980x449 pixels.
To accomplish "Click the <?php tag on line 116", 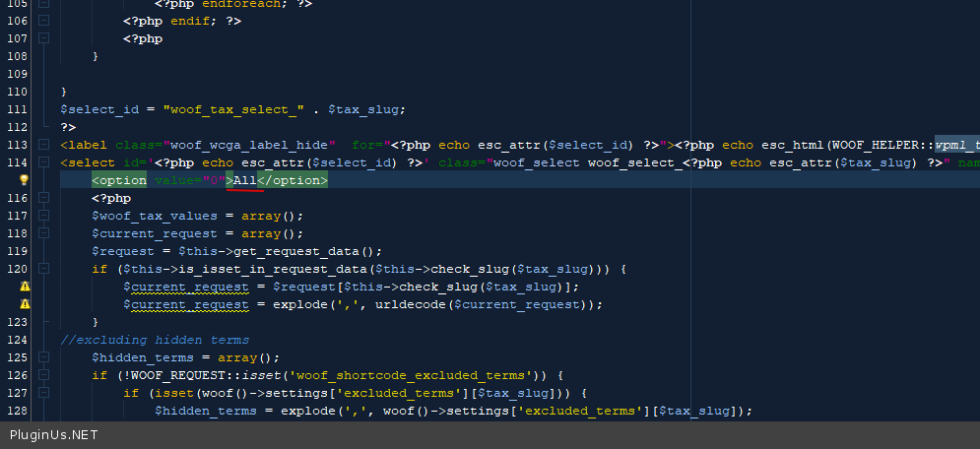I will [111, 198].
